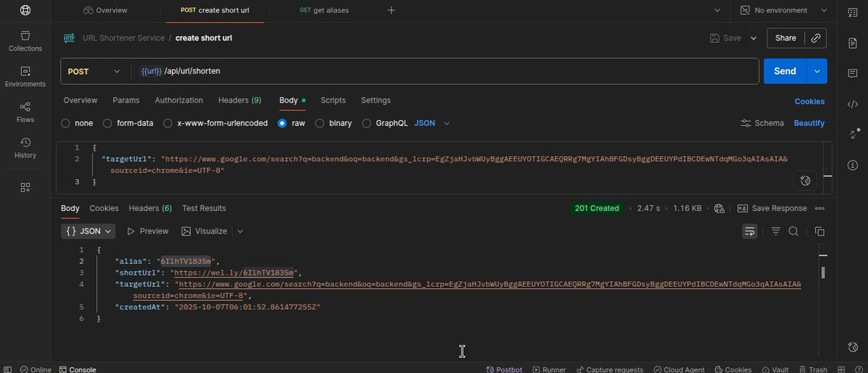
Task: Open the History sidebar panel
Action: coord(25,147)
